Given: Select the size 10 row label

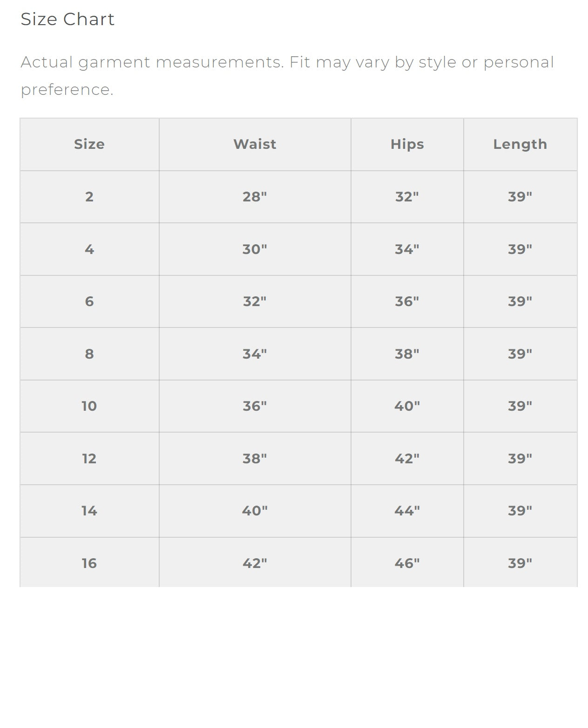Looking at the screenshot, I should 89,406.
